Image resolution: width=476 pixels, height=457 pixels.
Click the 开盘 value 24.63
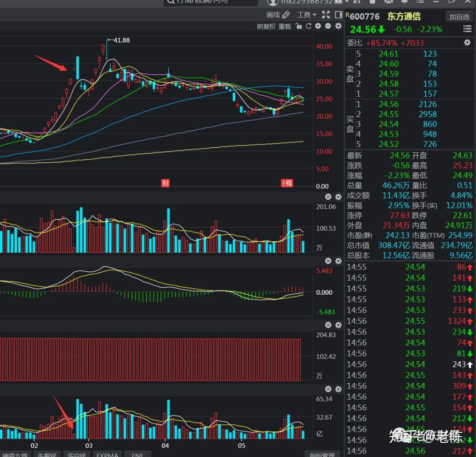pos(463,155)
